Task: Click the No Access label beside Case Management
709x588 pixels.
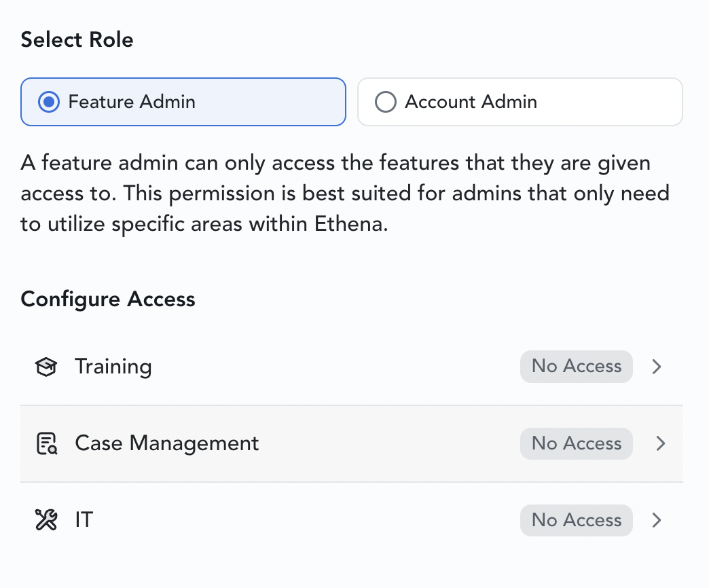Action: (576, 443)
